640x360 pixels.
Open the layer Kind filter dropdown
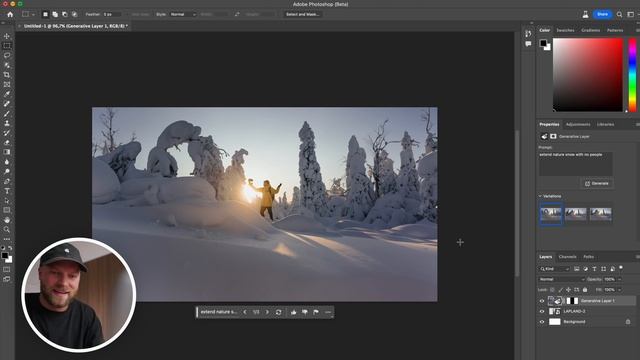[x=554, y=269]
